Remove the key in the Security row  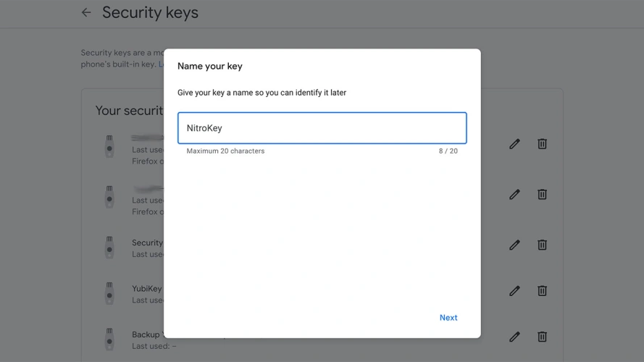[x=542, y=245]
